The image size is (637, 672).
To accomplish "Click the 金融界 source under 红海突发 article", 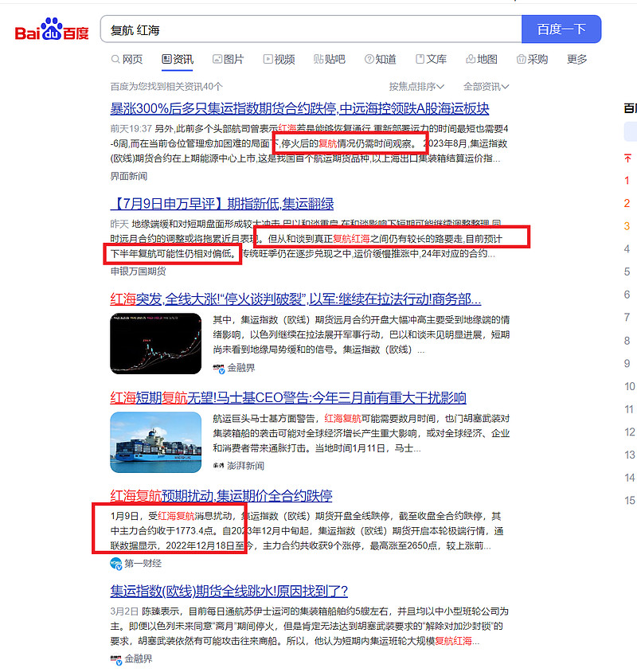I will (x=241, y=368).
